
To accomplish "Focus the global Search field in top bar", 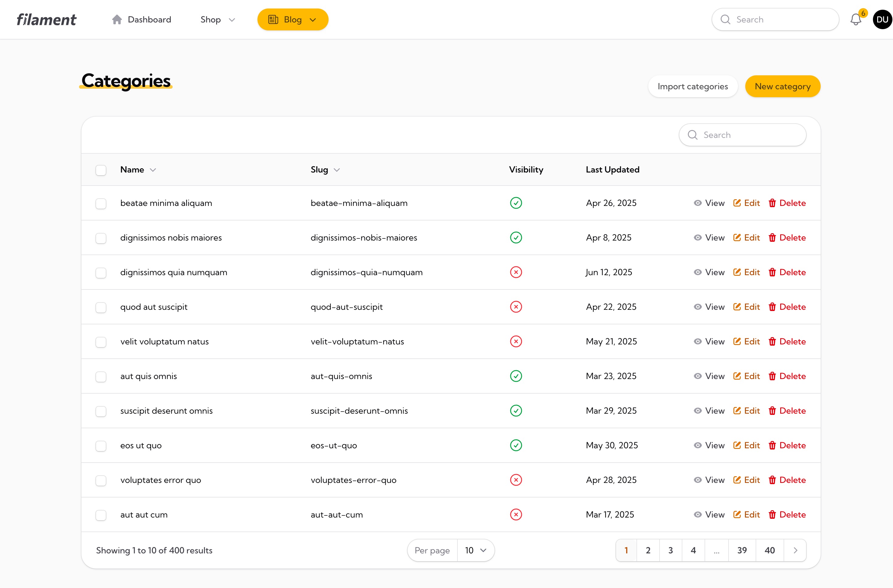I will [x=775, y=19].
